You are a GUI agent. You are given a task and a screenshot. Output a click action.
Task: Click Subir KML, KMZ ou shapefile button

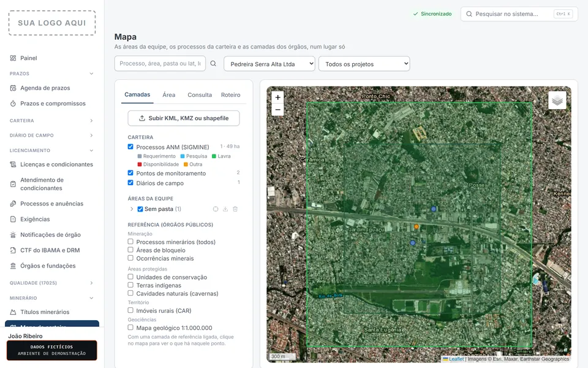[x=184, y=118]
